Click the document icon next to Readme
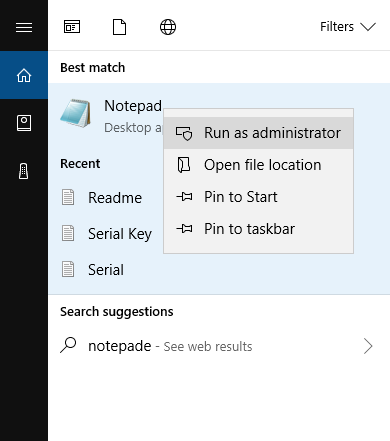 click(x=68, y=197)
